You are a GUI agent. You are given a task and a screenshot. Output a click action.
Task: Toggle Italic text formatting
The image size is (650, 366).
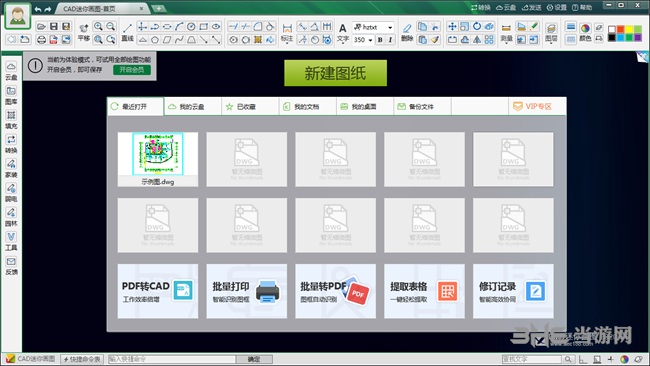tap(390, 40)
